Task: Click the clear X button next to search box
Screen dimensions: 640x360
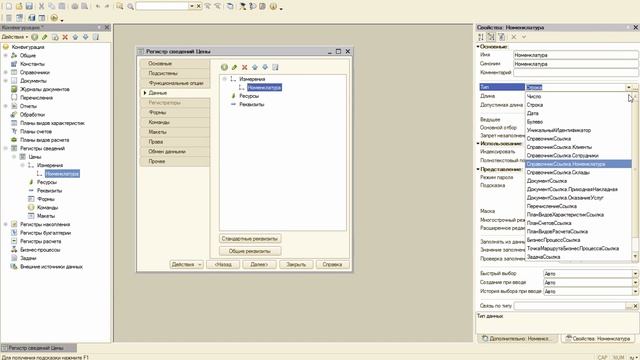Action: pos(199,6)
